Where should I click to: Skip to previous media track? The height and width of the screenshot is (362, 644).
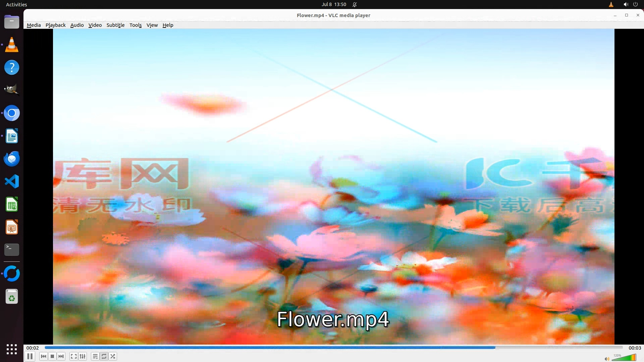[x=43, y=356]
